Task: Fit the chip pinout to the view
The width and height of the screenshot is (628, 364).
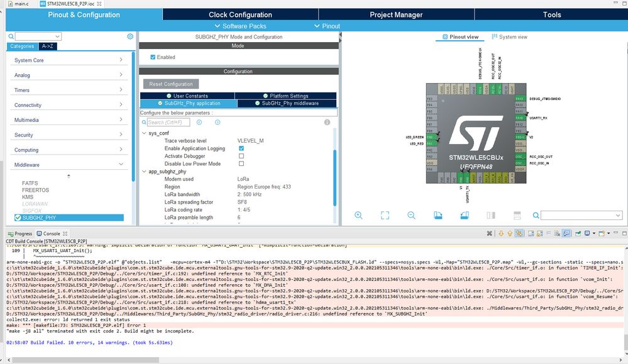Action: [x=385, y=216]
